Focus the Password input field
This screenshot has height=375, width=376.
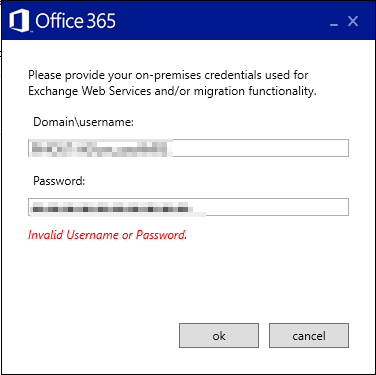click(x=188, y=207)
